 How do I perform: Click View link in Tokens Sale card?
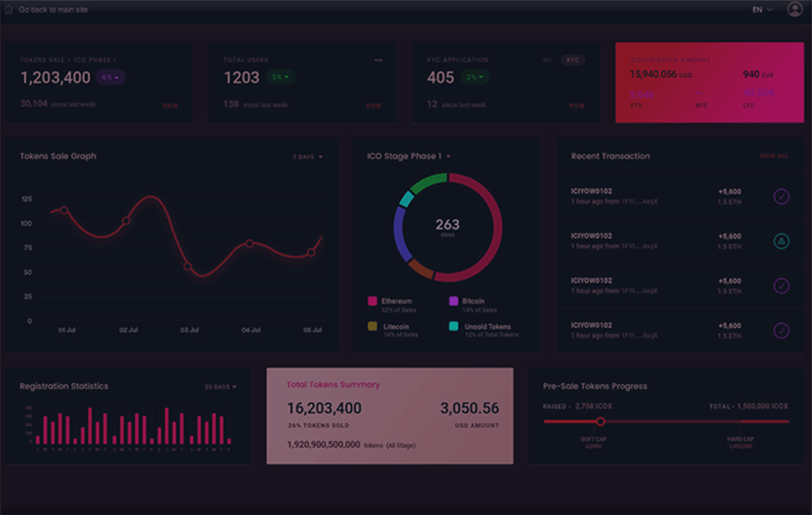click(x=170, y=106)
